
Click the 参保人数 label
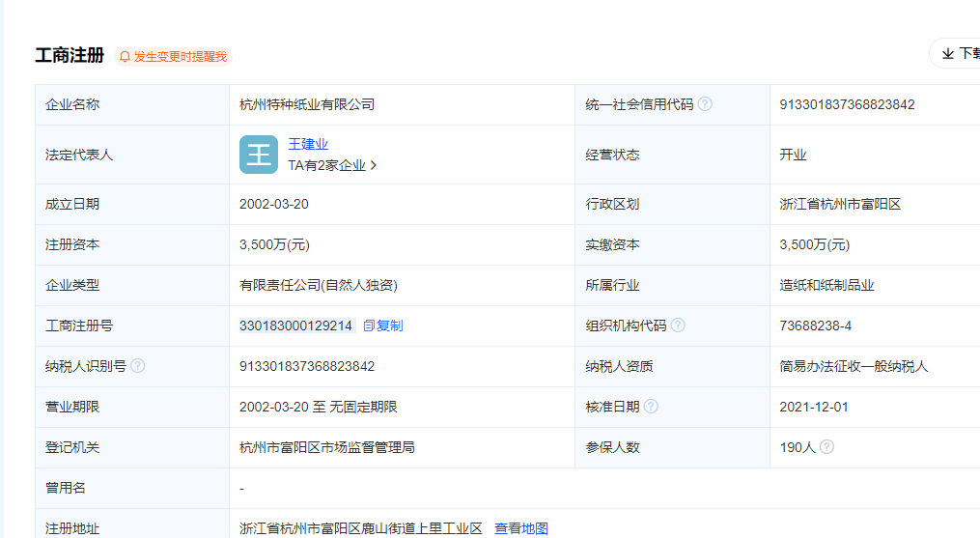point(612,447)
